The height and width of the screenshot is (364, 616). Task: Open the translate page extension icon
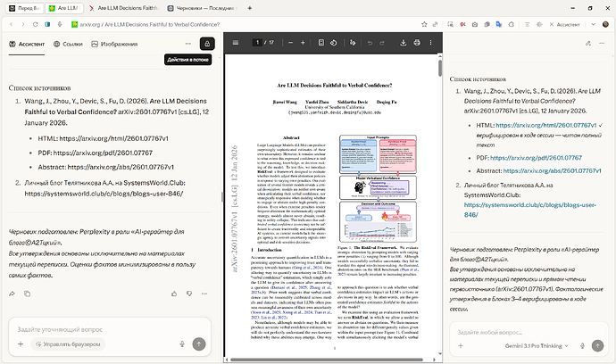(499, 24)
